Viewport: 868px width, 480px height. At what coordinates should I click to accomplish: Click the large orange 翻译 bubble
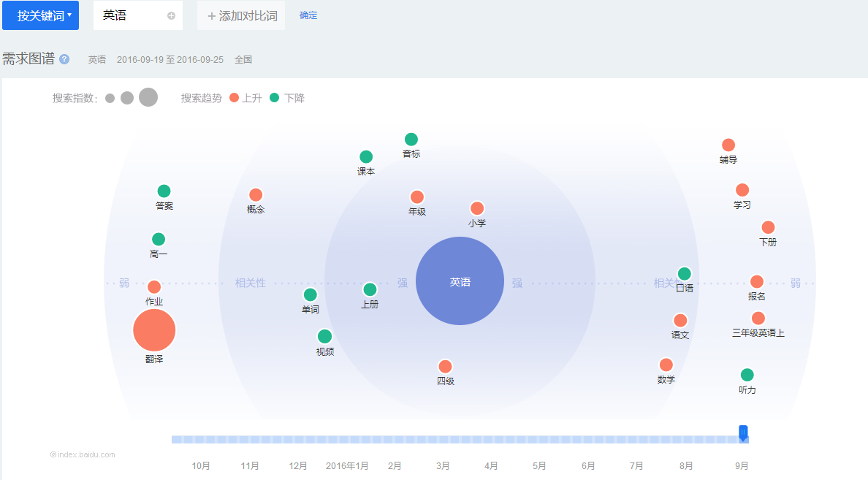pyautogui.click(x=154, y=330)
